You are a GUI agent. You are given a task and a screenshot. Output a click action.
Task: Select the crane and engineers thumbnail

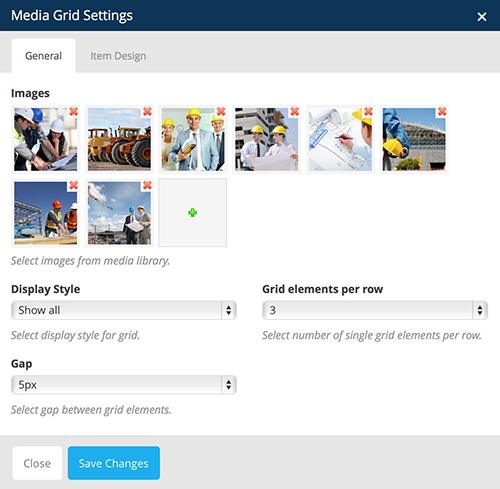point(119,213)
